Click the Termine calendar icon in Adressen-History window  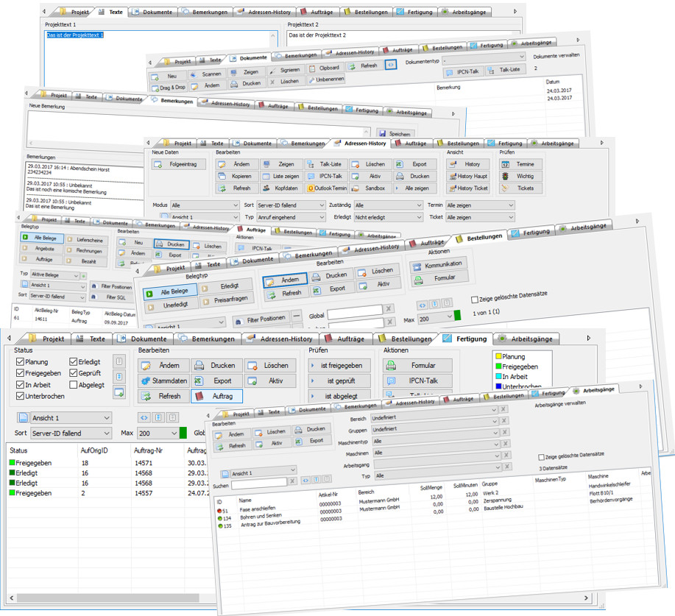(506, 164)
